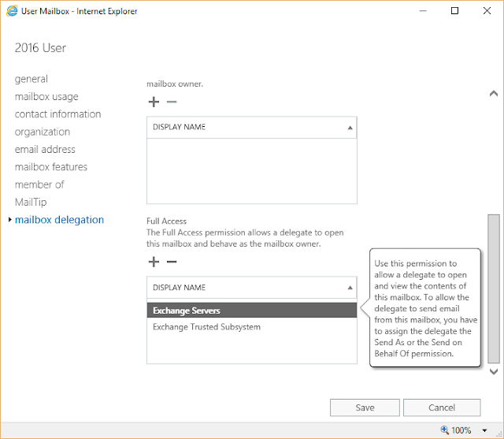This screenshot has height=439, width=504.
Task: Open the MailTip section
Action: click(31, 203)
